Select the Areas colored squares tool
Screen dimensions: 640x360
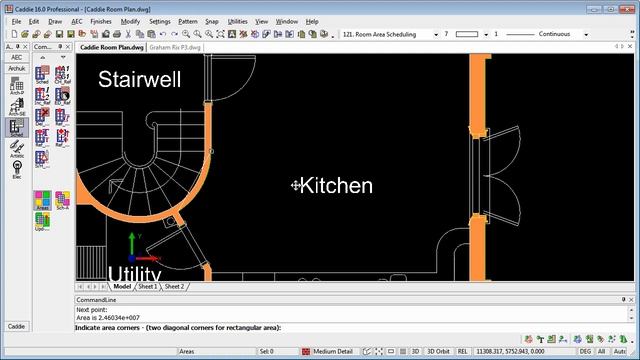click(42, 200)
